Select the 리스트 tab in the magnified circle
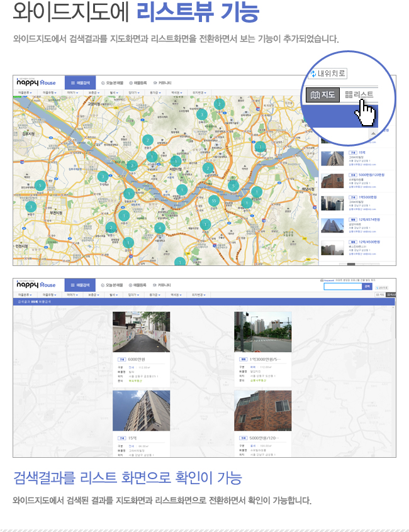 coord(359,95)
